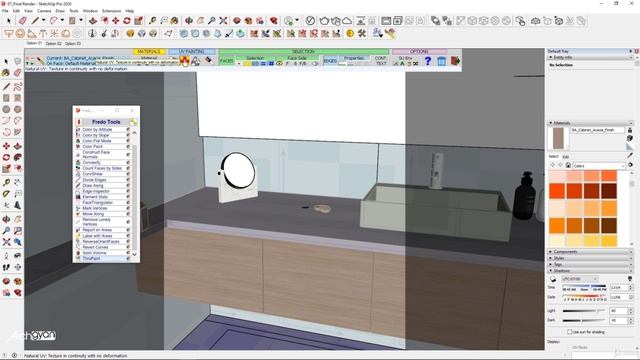This screenshot has width=640, height=360.
Task: Open the Line tool dropdown arrow in top toolbar
Action: coord(44,20)
